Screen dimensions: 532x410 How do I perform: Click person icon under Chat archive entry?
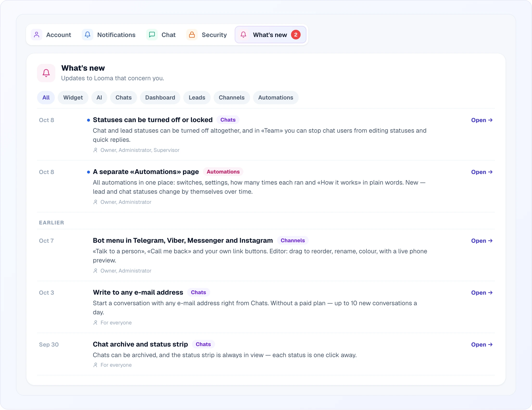(x=95, y=365)
